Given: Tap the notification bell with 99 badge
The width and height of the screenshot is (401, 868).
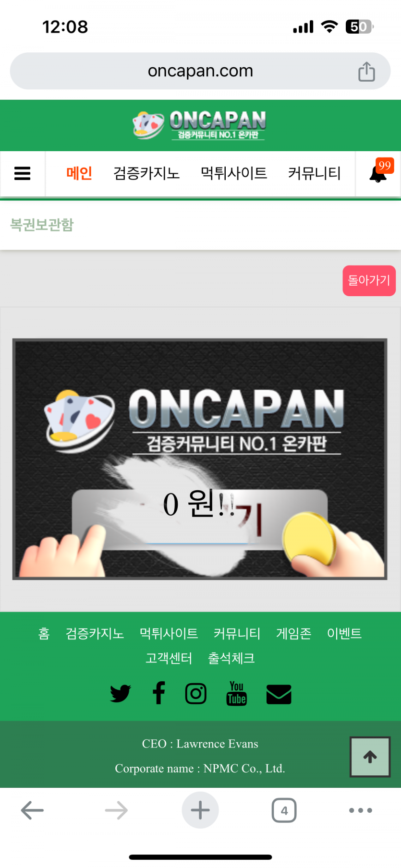Looking at the screenshot, I should coord(379,171).
